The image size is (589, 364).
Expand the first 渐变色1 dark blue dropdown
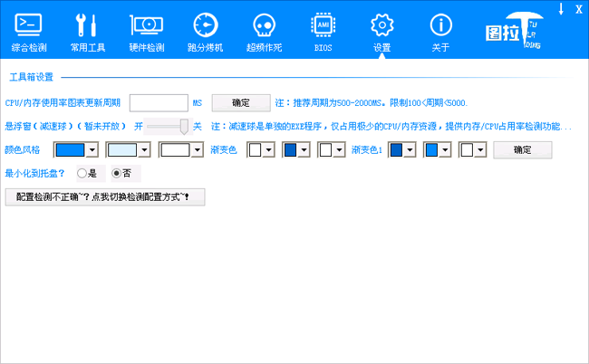click(410, 150)
